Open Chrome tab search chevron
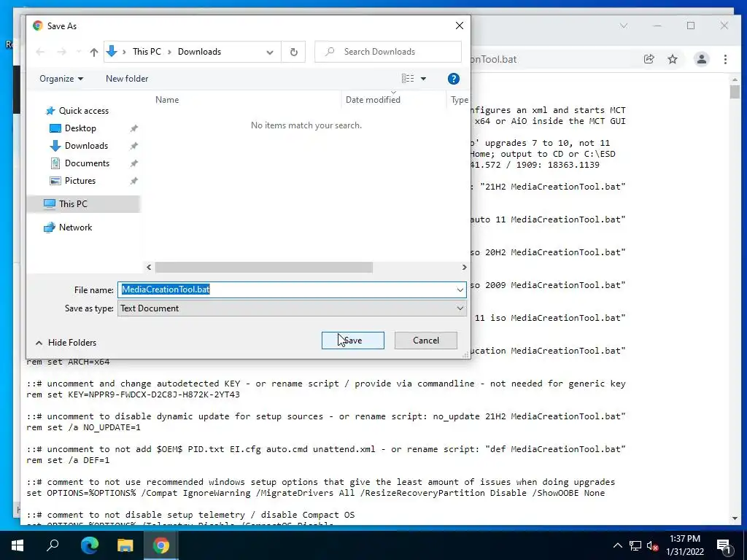This screenshot has width=747, height=560. (624, 26)
